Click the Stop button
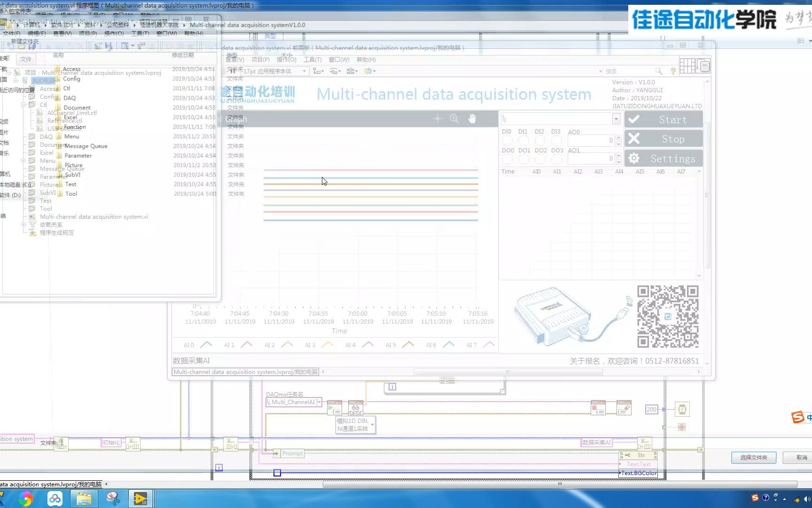The width and height of the screenshot is (812, 508). pos(664,139)
